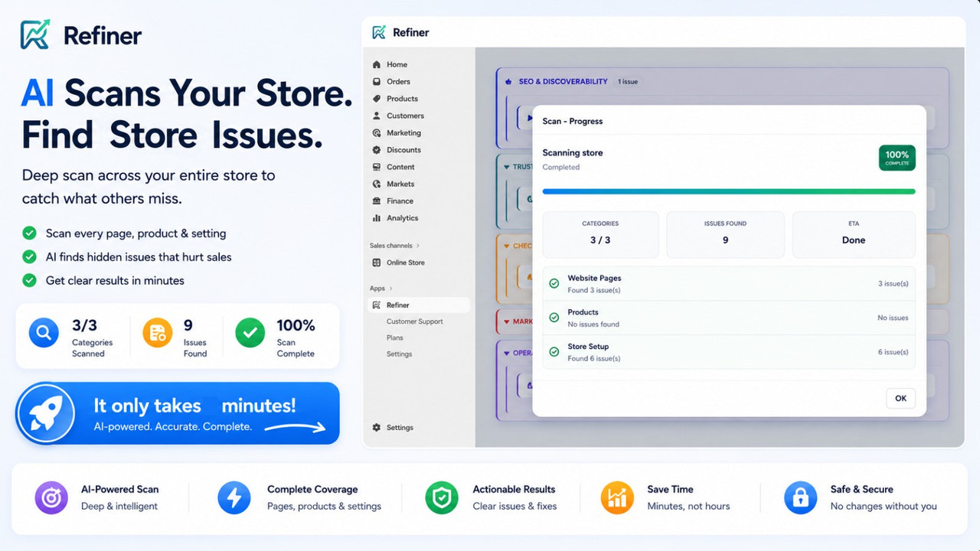This screenshot has width=980, height=551.
Task: Open Finance via its bank icon
Action: point(377,201)
